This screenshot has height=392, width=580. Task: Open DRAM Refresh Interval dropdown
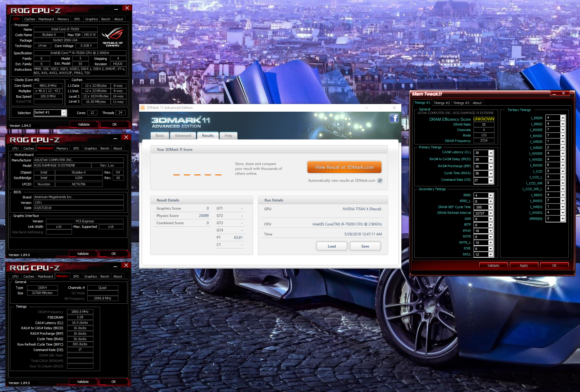(491, 213)
